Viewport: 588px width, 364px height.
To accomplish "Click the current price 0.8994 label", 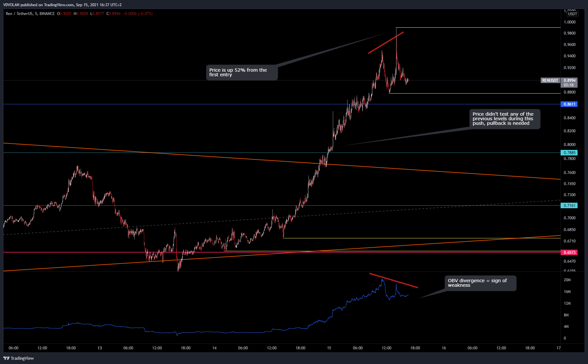I will [569, 80].
